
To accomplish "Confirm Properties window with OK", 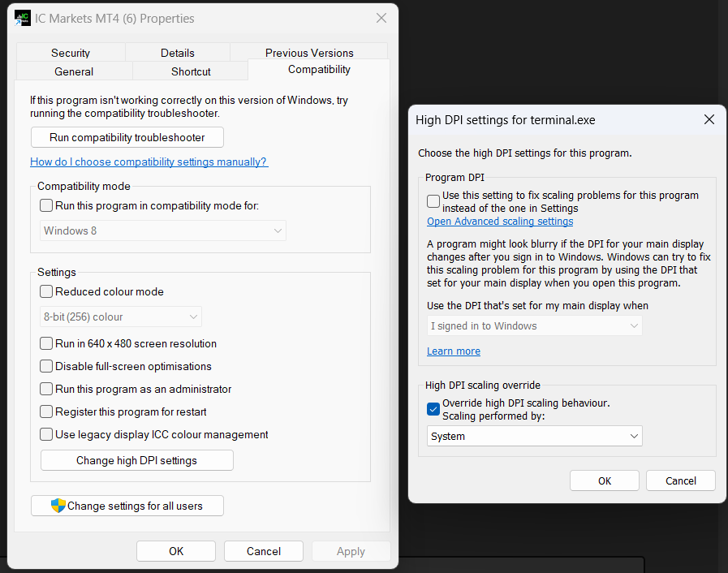I will pyautogui.click(x=176, y=551).
